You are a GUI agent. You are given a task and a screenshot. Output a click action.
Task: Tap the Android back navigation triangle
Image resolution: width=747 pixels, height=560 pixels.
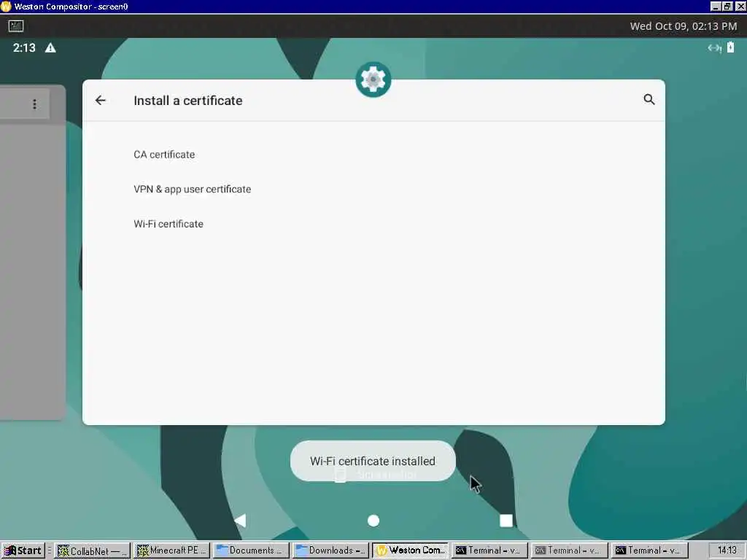[241, 521]
